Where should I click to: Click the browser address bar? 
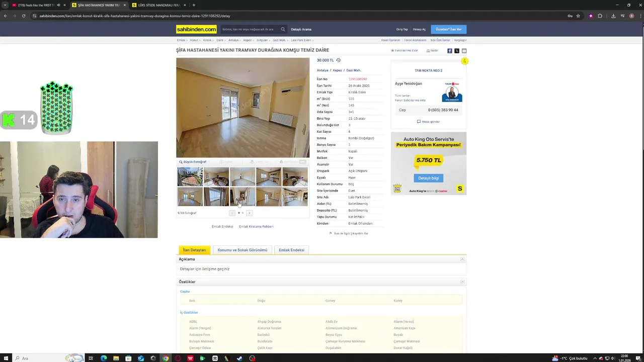pyautogui.click(x=302, y=16)
